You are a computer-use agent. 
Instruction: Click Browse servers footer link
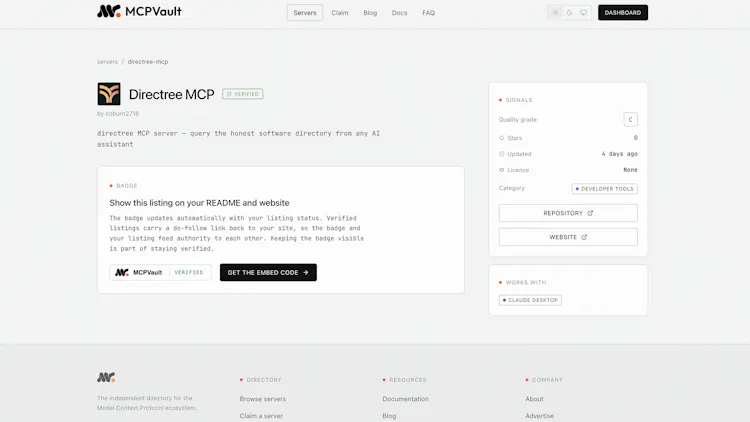pos(263,399)
